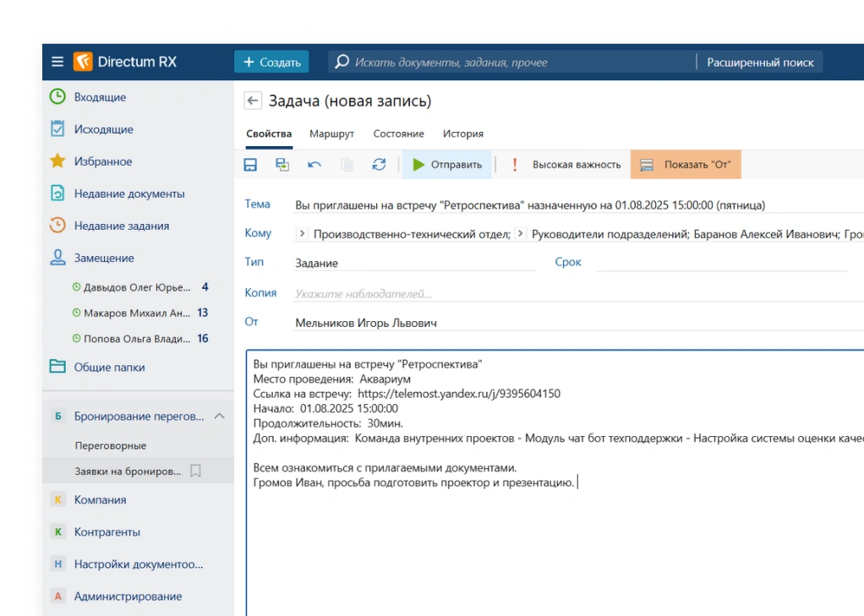Expand the Производственно-технический отдел recipient group
Screen dimensions: 864x616
point(302,234)
